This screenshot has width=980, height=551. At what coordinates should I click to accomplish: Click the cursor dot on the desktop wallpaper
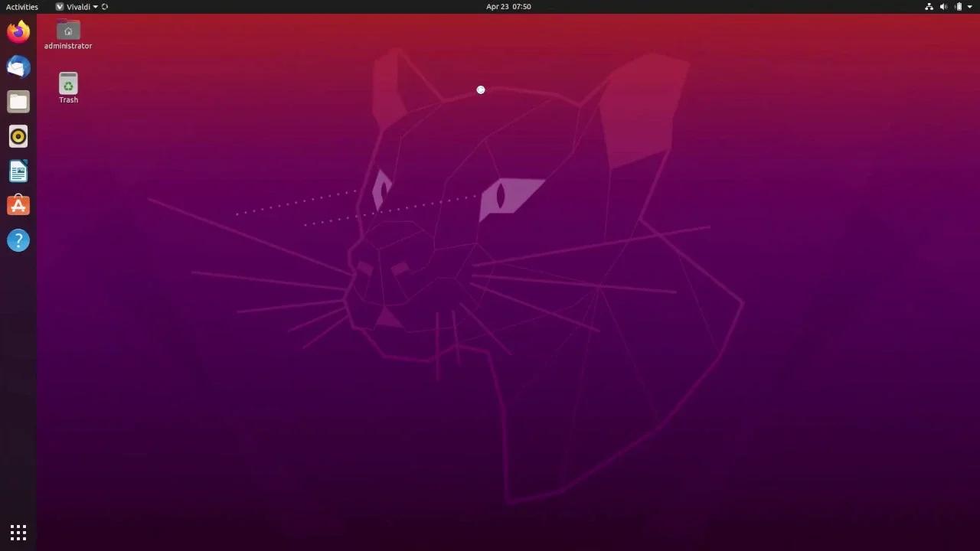pos(480,90)
